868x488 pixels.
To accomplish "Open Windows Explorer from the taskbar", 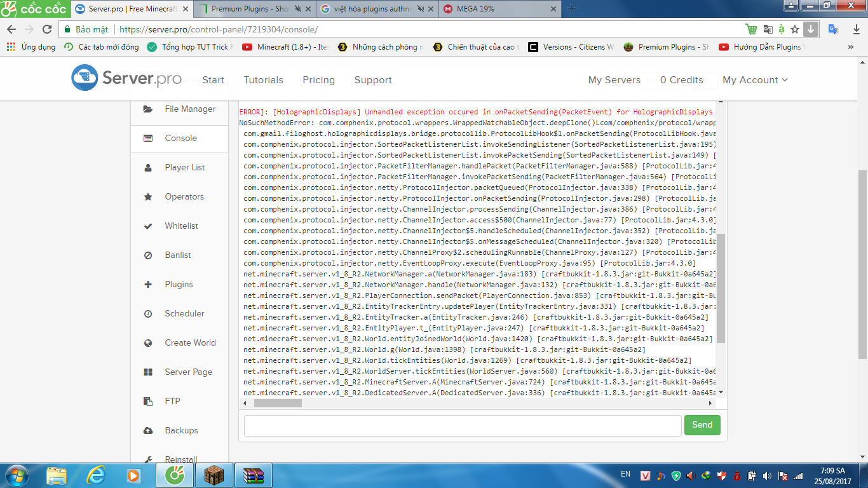I will pos(57,475).
